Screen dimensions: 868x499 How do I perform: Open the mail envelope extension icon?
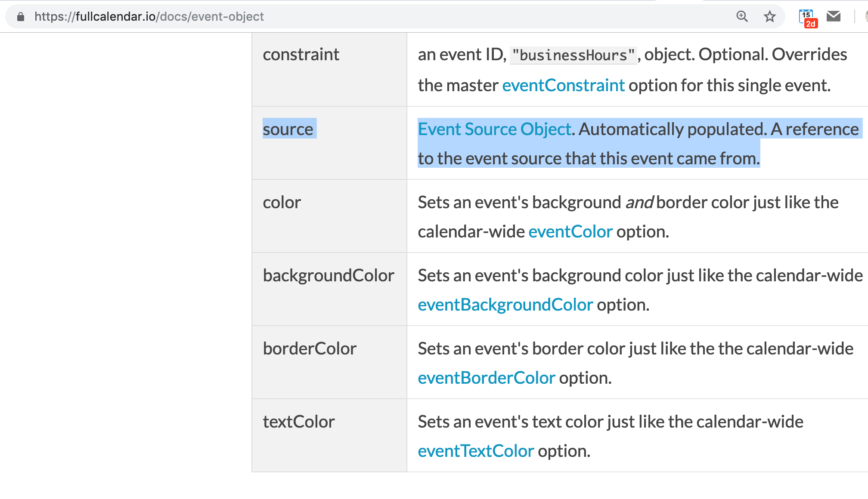coord(834,16)
